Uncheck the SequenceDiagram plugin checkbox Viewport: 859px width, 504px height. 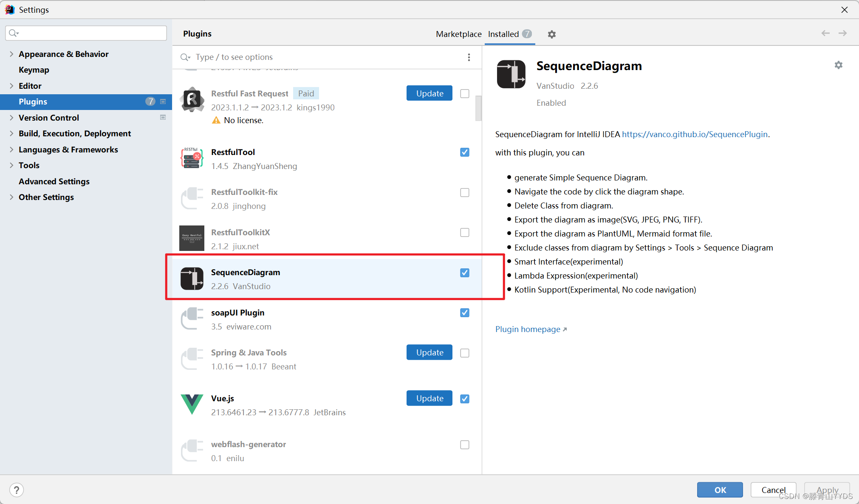464,273
